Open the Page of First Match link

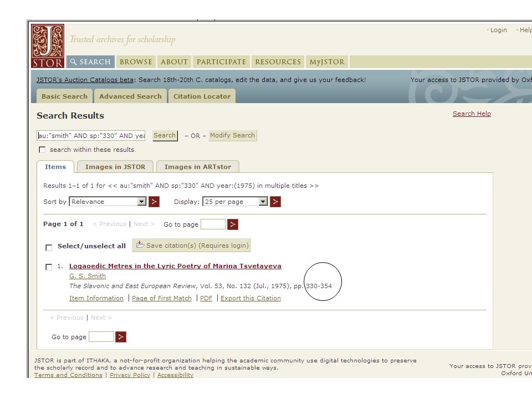(161, 298)
